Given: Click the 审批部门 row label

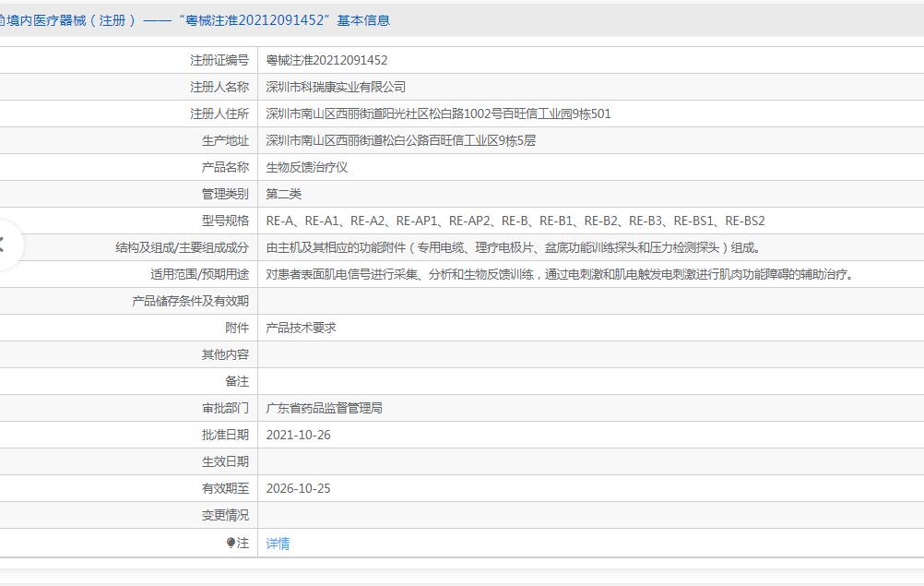Looking at the screenshot, I should click(x=225, y=408).
